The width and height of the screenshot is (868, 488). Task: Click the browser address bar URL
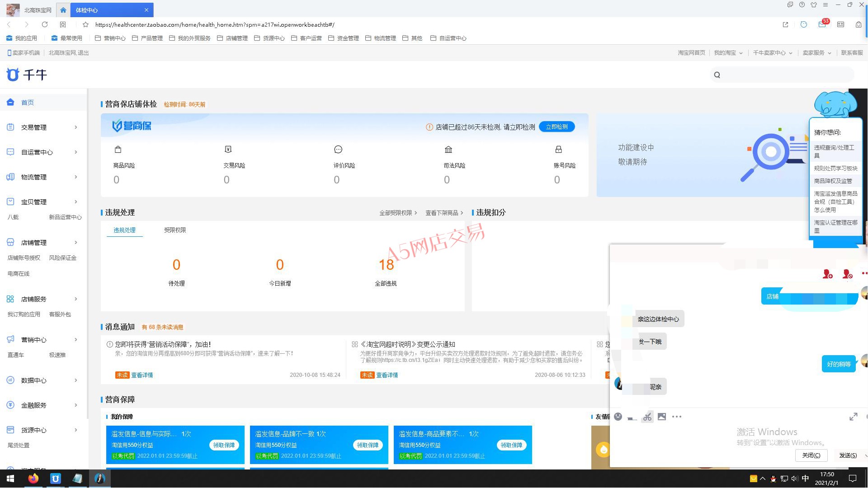click(x=215, y=25)
